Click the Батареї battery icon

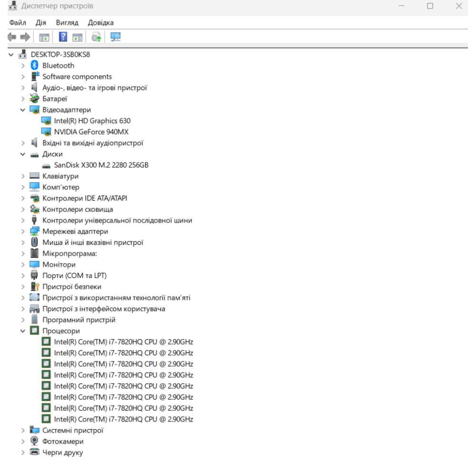(x=34, y=99)
